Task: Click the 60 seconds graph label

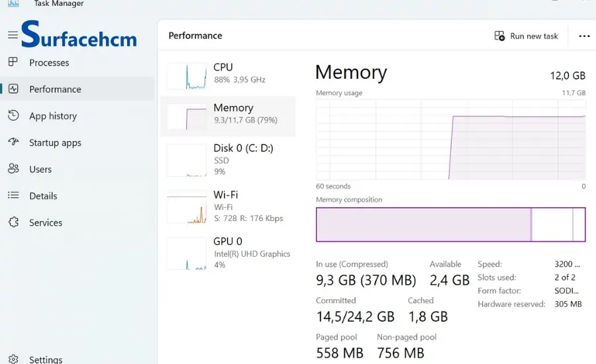Action: click(333, 186)
